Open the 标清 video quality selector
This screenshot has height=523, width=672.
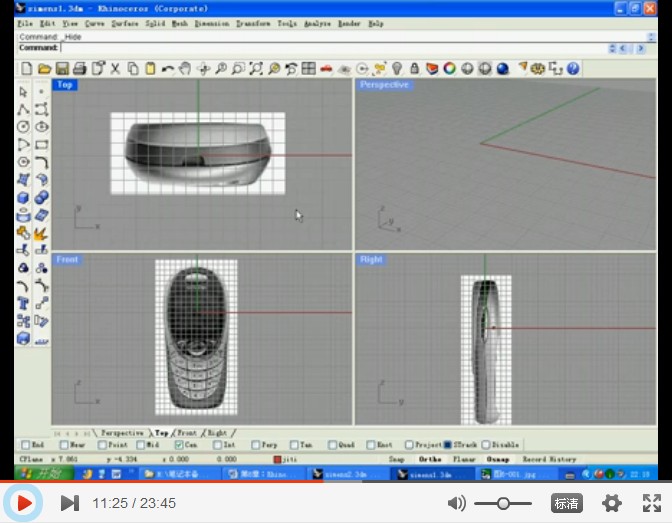(567, 503)
